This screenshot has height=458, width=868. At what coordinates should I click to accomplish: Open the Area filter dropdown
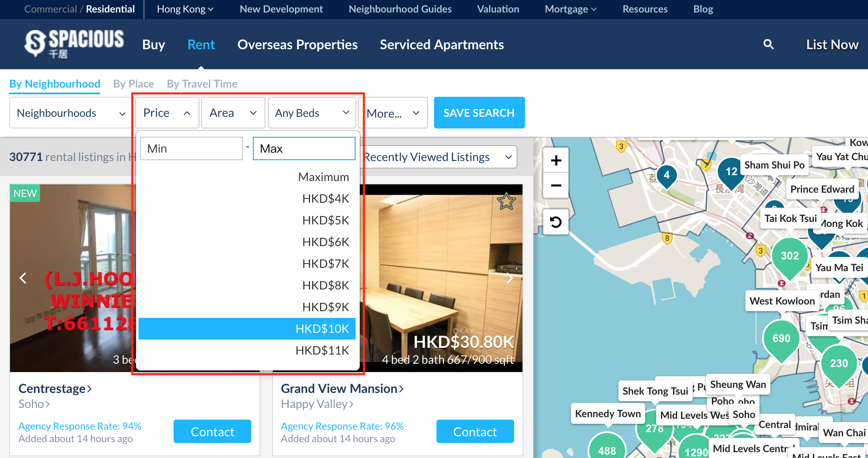[233, 113]
